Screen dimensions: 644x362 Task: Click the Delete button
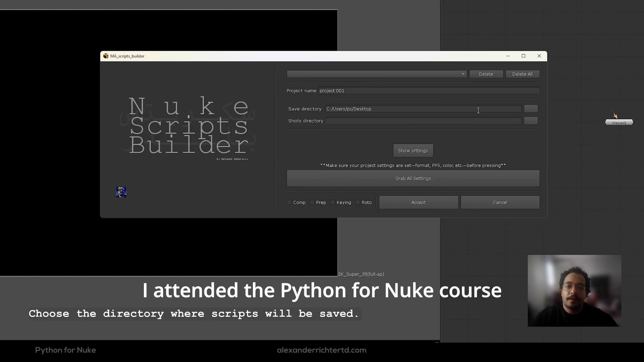pyautogui.click(x=486, y=74)
